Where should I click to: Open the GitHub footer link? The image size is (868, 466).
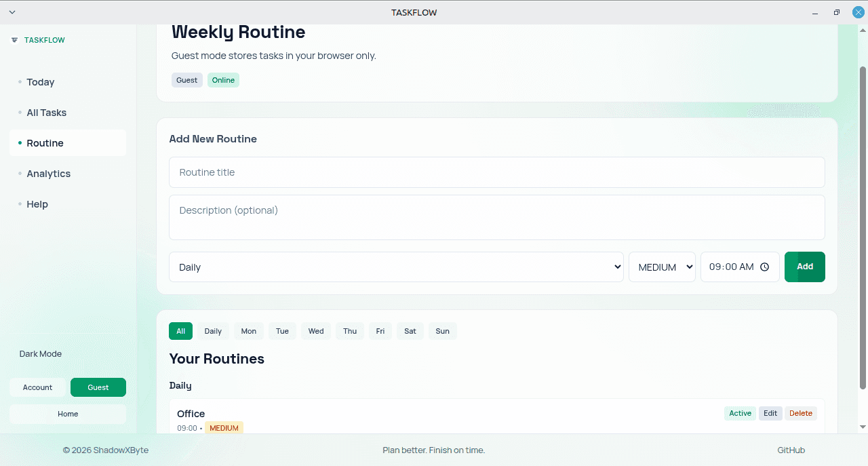[x=791, y=450]
